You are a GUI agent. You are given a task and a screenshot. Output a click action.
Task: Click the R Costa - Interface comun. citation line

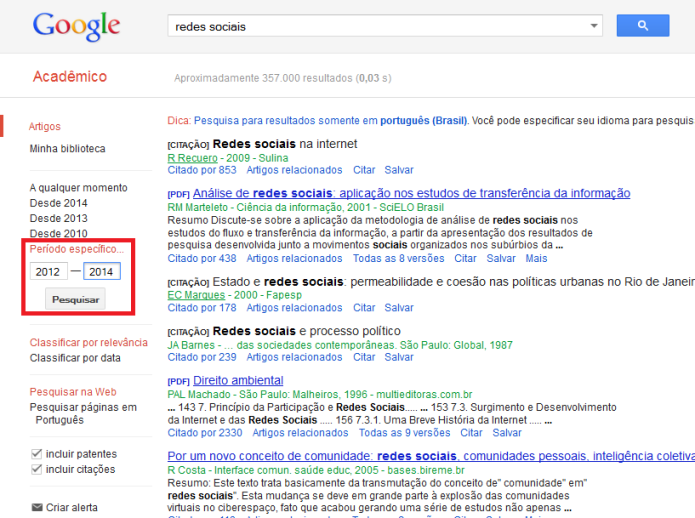(x=316, y=470)
